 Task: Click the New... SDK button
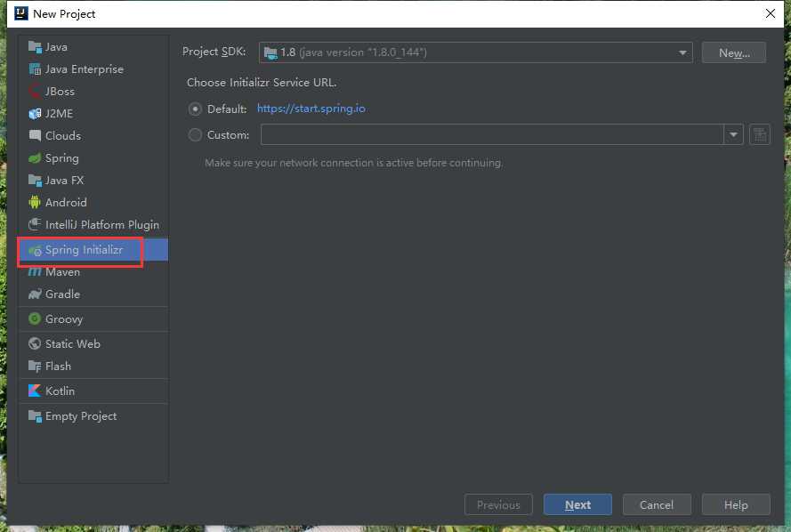[734, 53]
